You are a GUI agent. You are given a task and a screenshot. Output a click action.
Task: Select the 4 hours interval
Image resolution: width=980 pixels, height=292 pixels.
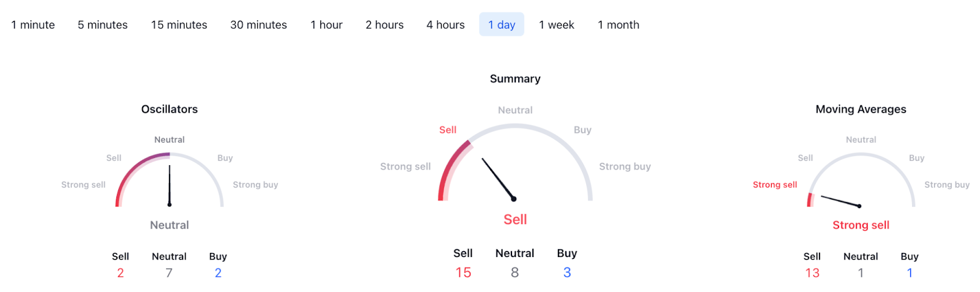pos(445,25)
